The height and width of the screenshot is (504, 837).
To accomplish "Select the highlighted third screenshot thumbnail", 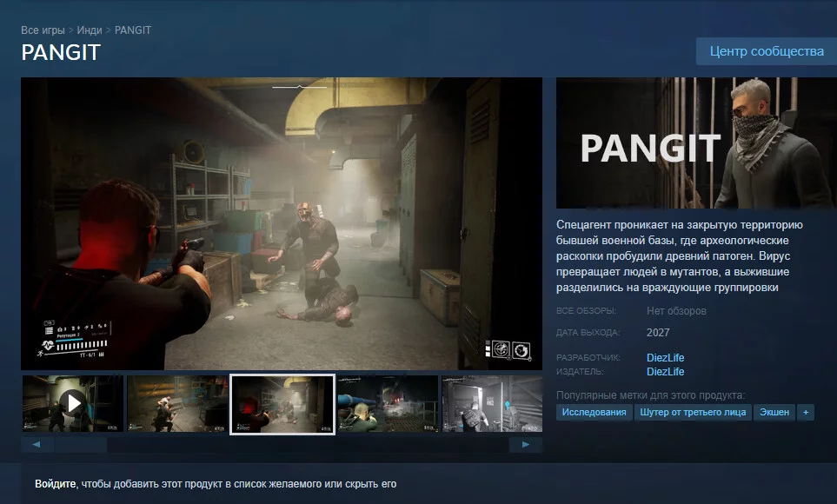I will [x=282, y=404].
